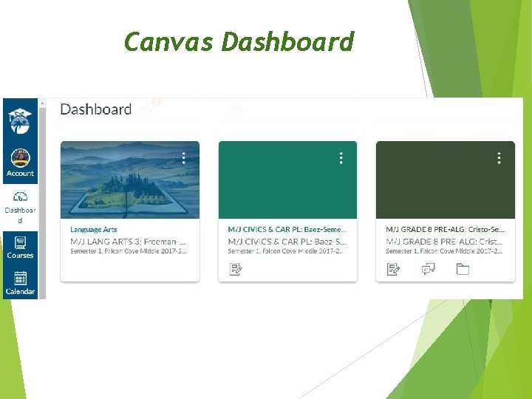Select the Dashboard speedometer icon
Image resolution: width=532 pixels, height=399 pixels.
(21, 197)
